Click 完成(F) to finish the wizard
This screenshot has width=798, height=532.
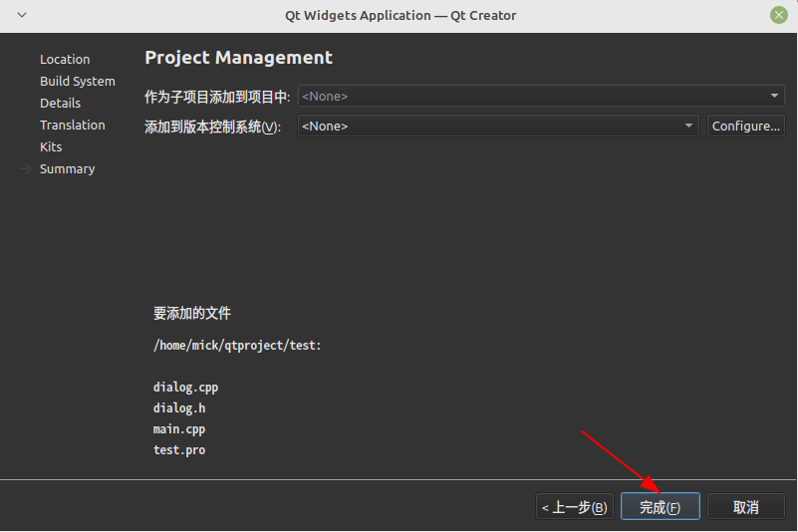(660, 507)
